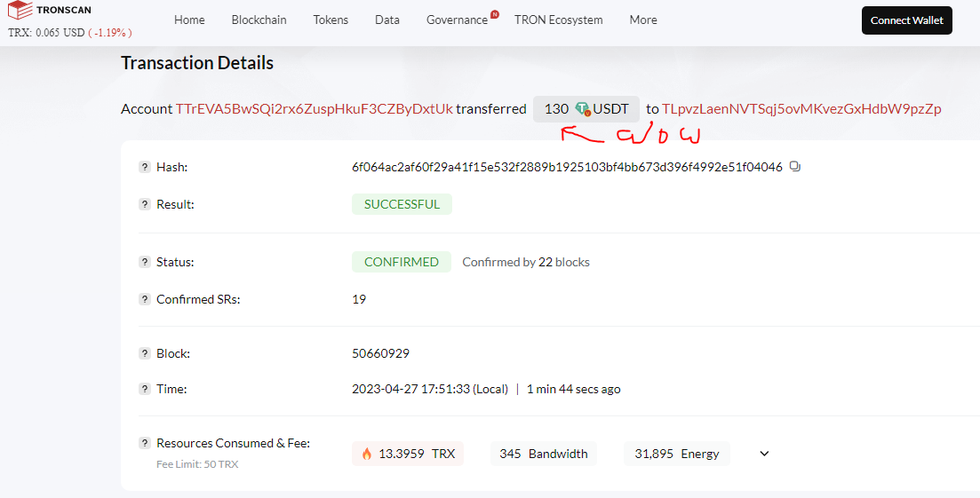
Task: Click the TRONSCAN logo icon
Action: tap(20, 10)
